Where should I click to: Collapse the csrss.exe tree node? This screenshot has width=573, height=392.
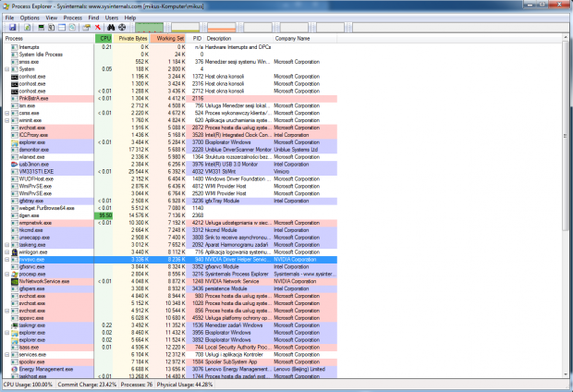pyautogui.click(x=7, y=113)
